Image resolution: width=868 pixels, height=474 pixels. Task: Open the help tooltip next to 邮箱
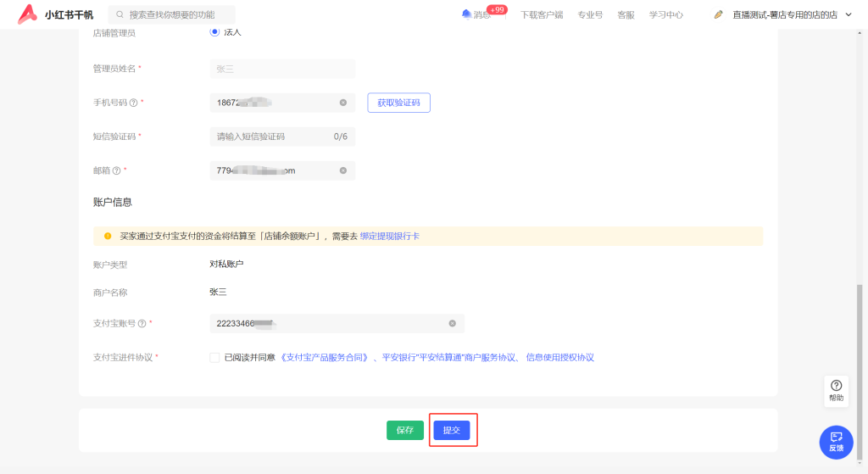pyautogui.click(x=116, y=170)
